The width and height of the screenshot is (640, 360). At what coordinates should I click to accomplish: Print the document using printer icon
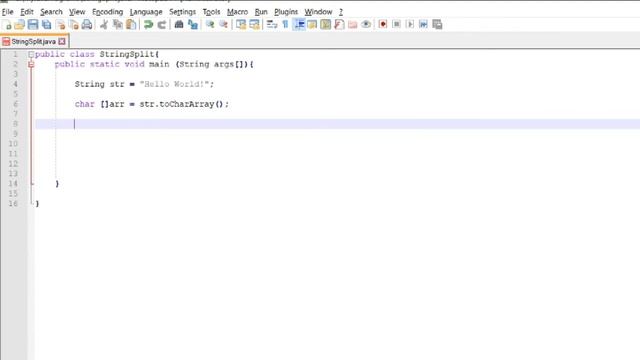click(87, 24)
